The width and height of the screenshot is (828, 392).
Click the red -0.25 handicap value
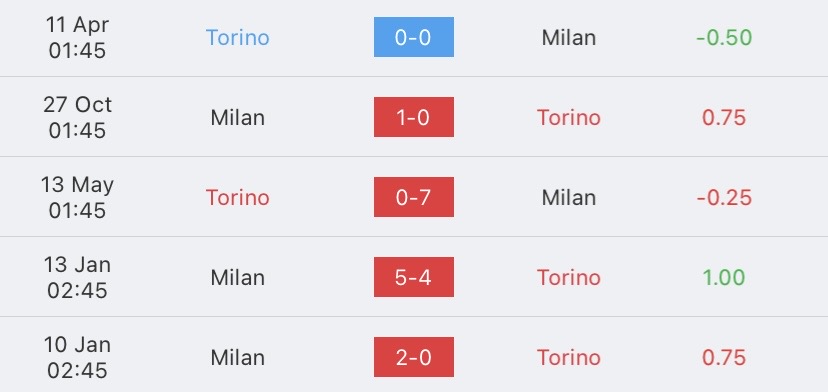pos(724,198)
